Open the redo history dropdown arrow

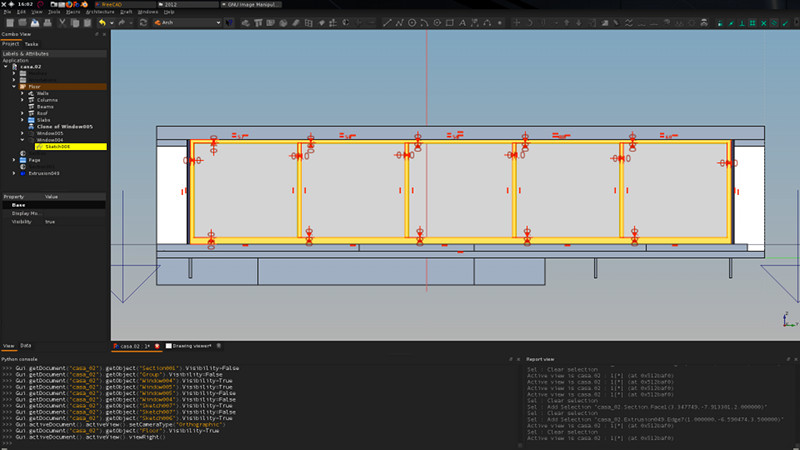point(131,22)
